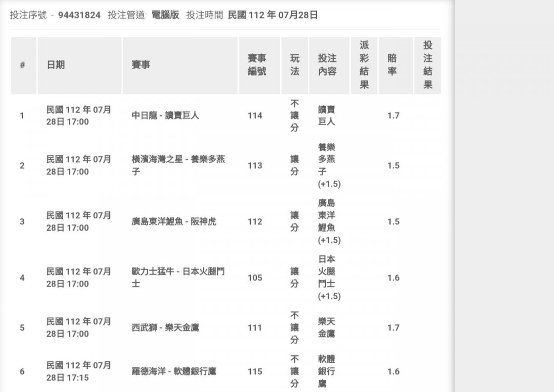Click bet content 廣島東洋鯉魚 (+1.5)
Image resolution: width=554 pixels, height=392 pixels.
(x=329, y=221)
